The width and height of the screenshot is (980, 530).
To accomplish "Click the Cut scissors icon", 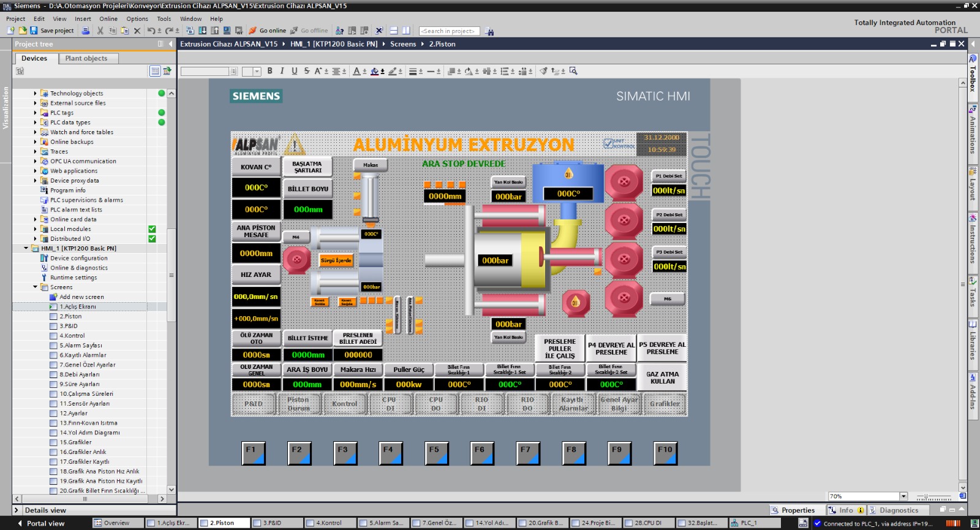I will click(x=101, y=31).
